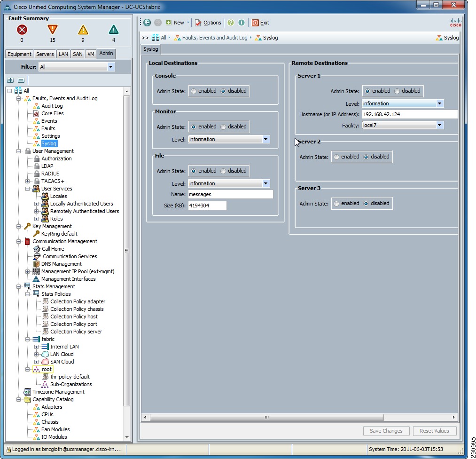Click the DNS Management tree icon
The image size is (476, 459).
point(37,264)
